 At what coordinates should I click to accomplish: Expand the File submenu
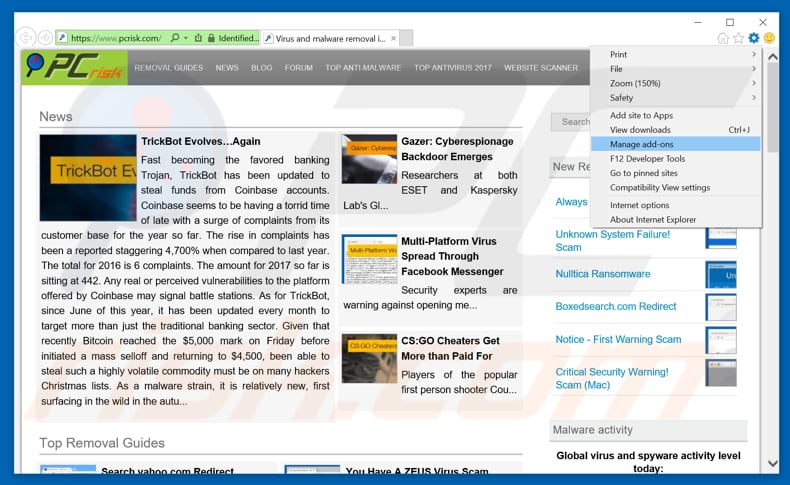coord(676,69)
